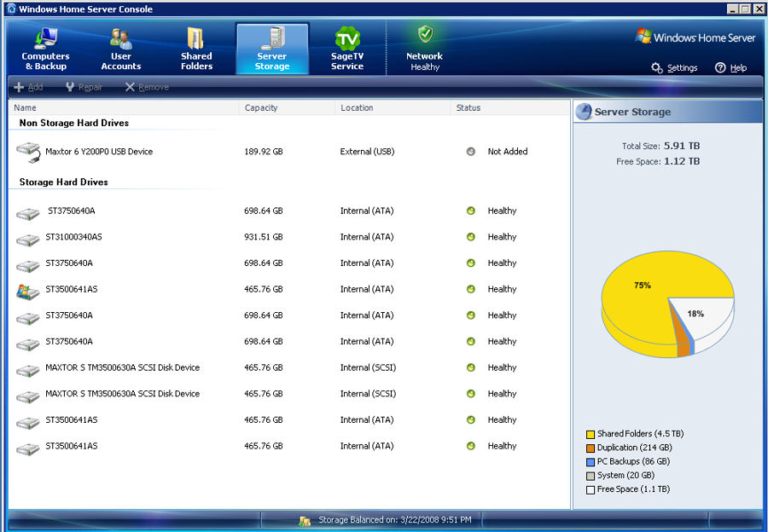Click the orange Duplication legend swatch
The image size is (768, 532).
[591, 448]
